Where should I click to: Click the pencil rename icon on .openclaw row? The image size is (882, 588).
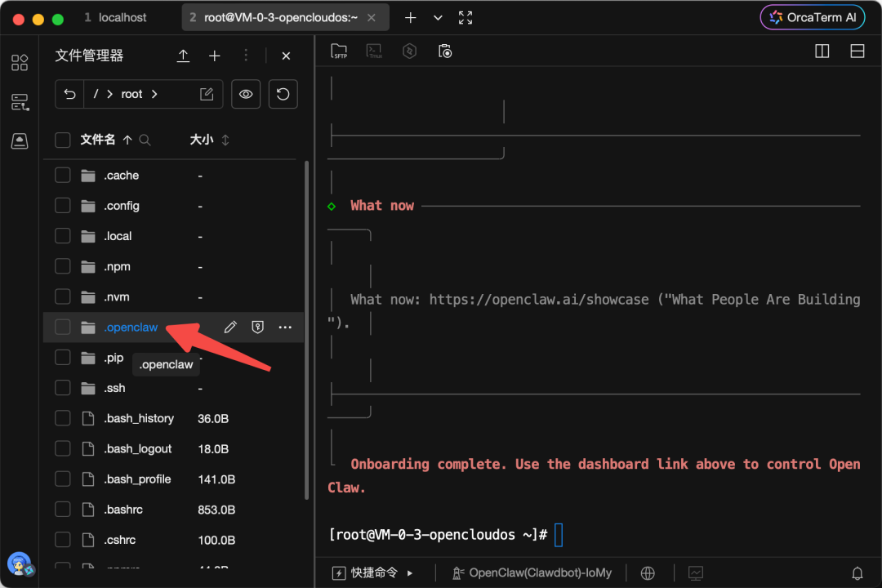point(230,327)
